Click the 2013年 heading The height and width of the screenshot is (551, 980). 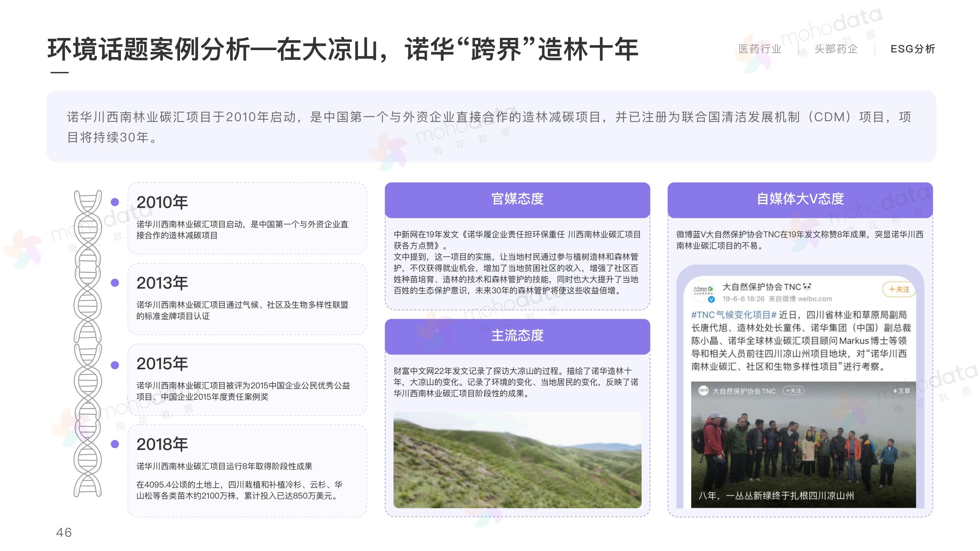162,283
